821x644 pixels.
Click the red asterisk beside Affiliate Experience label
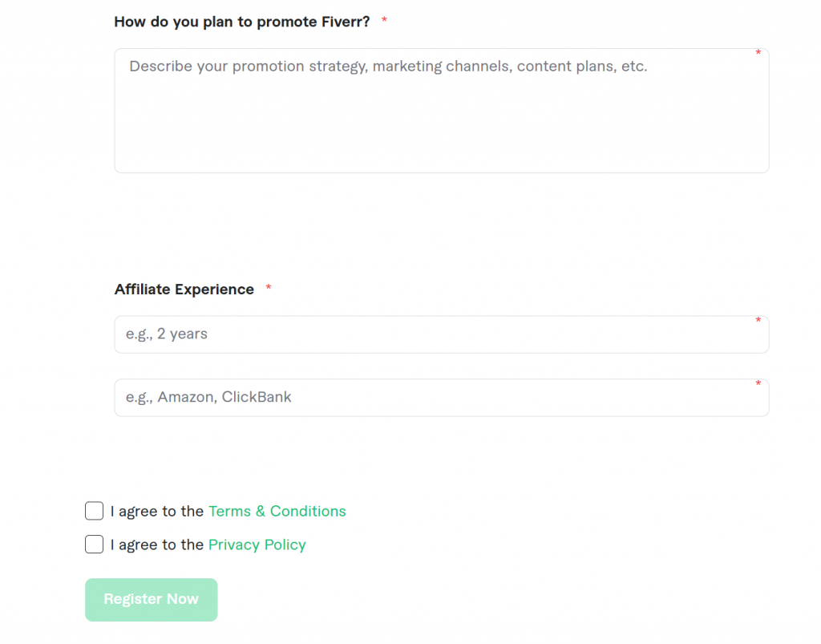coord(269,288)
